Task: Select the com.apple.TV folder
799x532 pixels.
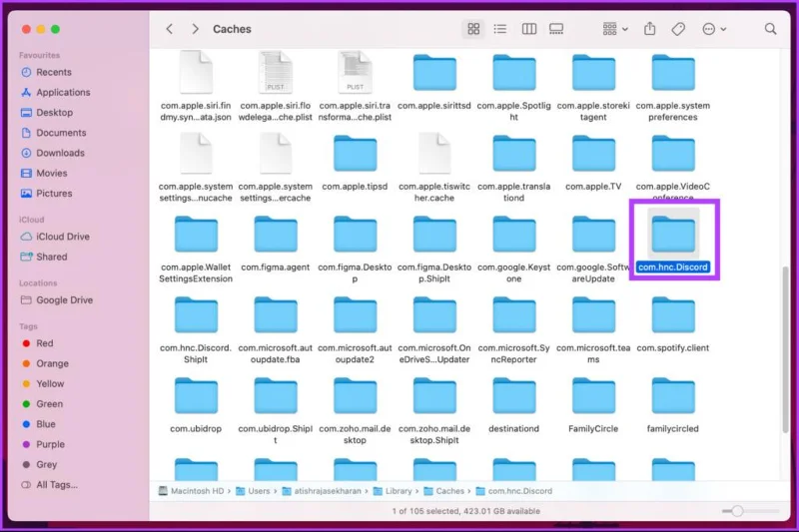Action: (593, 163)
